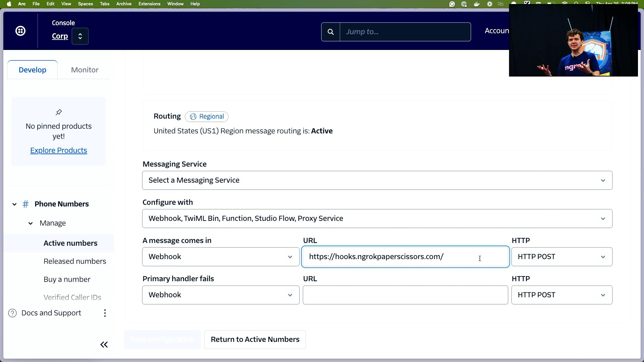Click the Manage label in sidebar

[53, 223]
